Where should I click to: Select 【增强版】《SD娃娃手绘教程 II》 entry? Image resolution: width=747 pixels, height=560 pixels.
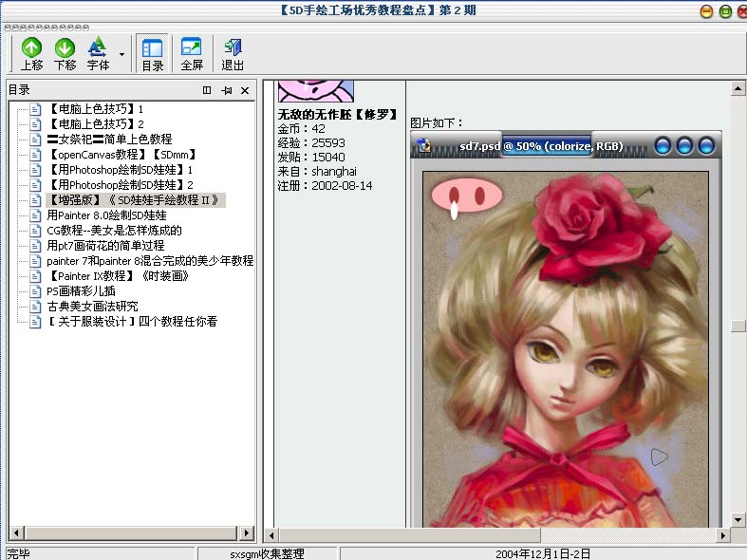[x=136, y=200]
